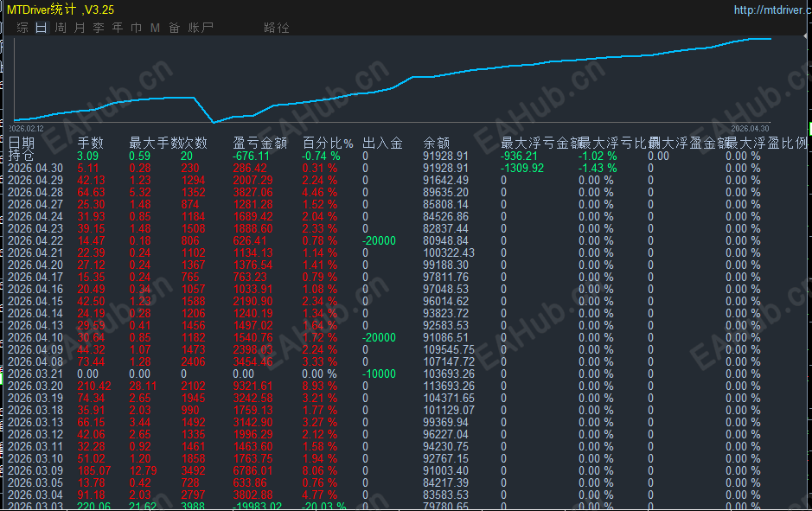Click lots value 185.07
Viewport: 812px width, 511px height.
(94, 470)
